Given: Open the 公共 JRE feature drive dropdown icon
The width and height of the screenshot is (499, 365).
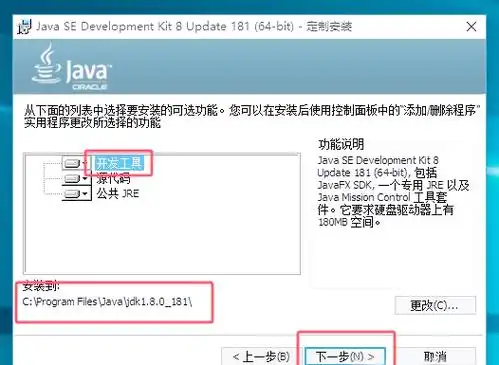Looking at the screenshot, I should click(x=76, y=194).
